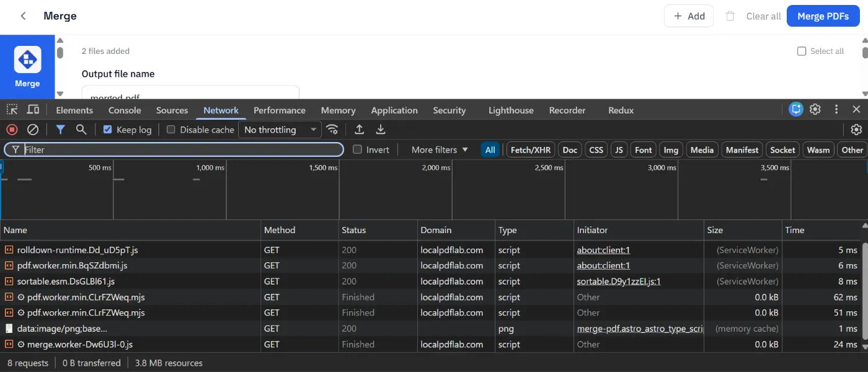The height and width of the screenshot is (372, 868).
Task: Filter requests by Socket type
Action: (x=782, y=149)
